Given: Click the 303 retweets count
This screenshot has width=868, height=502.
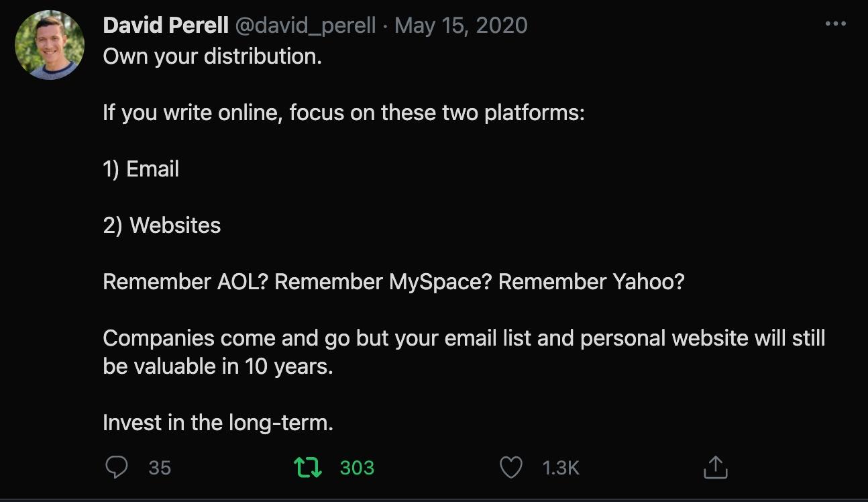Looking at the screenshot, I should (357, 468).
